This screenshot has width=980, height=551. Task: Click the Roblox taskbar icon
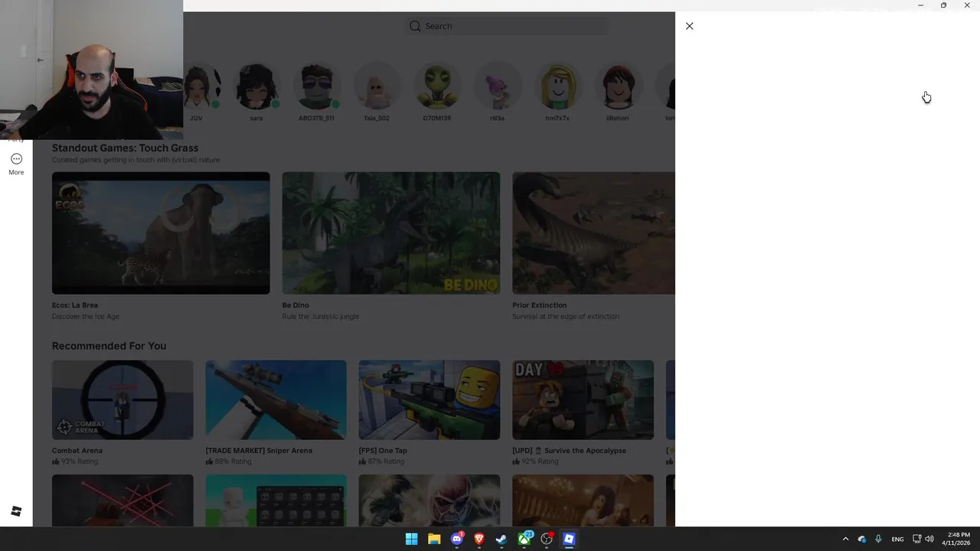(x=569, y=539)
